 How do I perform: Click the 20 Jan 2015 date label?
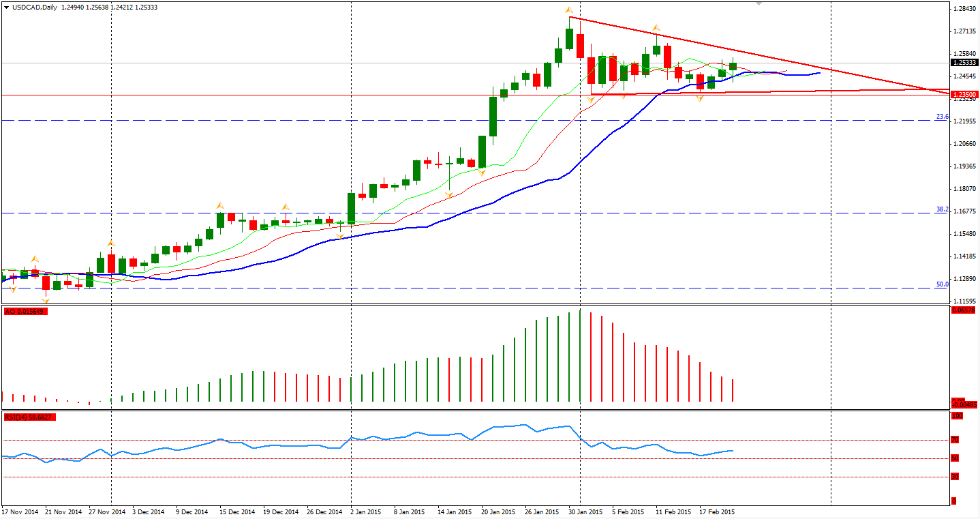pos(498,511)
